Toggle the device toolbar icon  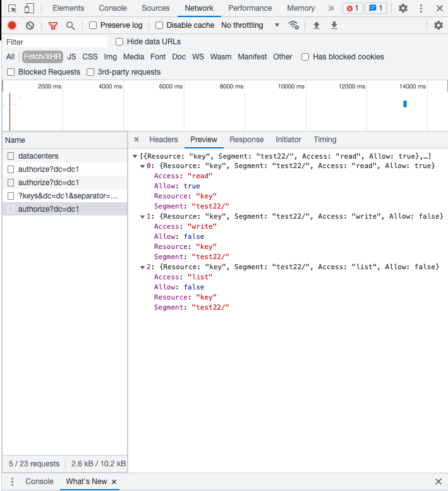point(29,8)
